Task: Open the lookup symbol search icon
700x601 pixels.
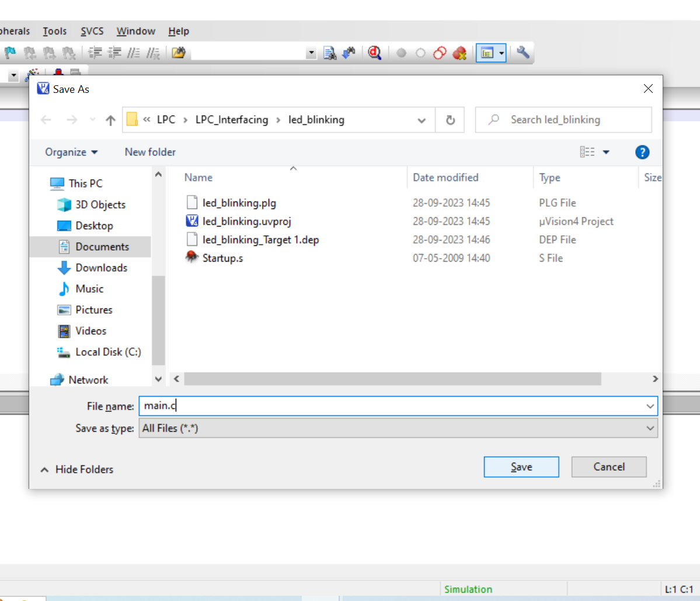Action: 374,53
